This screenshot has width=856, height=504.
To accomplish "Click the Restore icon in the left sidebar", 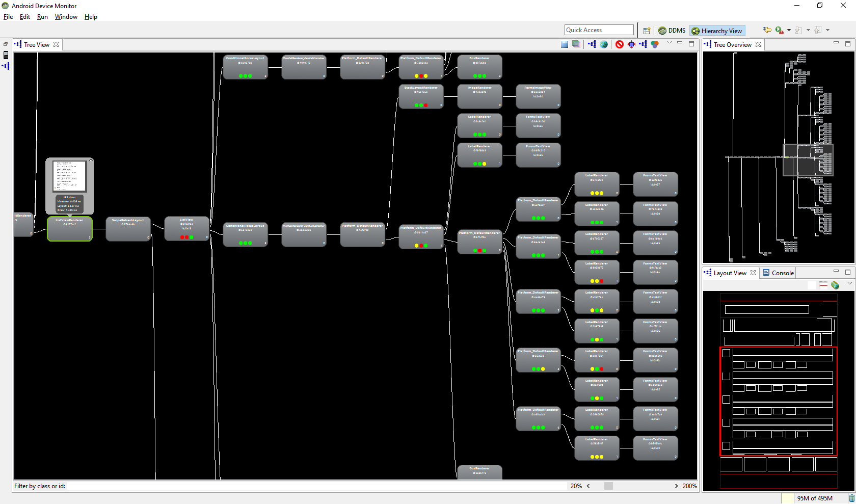I will coord(6,44).
